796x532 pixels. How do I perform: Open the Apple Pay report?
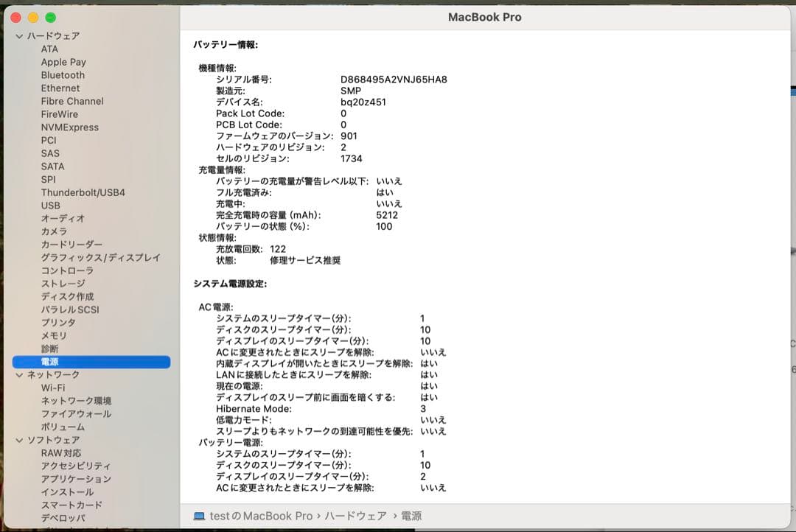pos(63,62)
